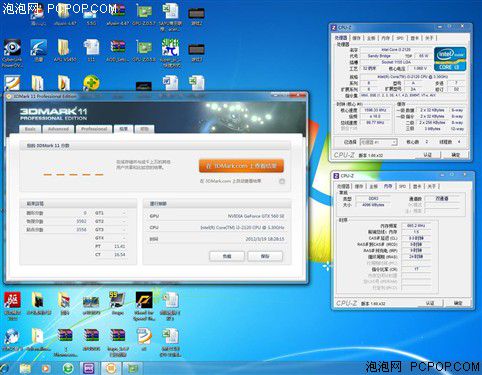Open the GPU-Z 0.5.8 desktop icon
This screenshot has height=375, width=482.
point(144,51)
